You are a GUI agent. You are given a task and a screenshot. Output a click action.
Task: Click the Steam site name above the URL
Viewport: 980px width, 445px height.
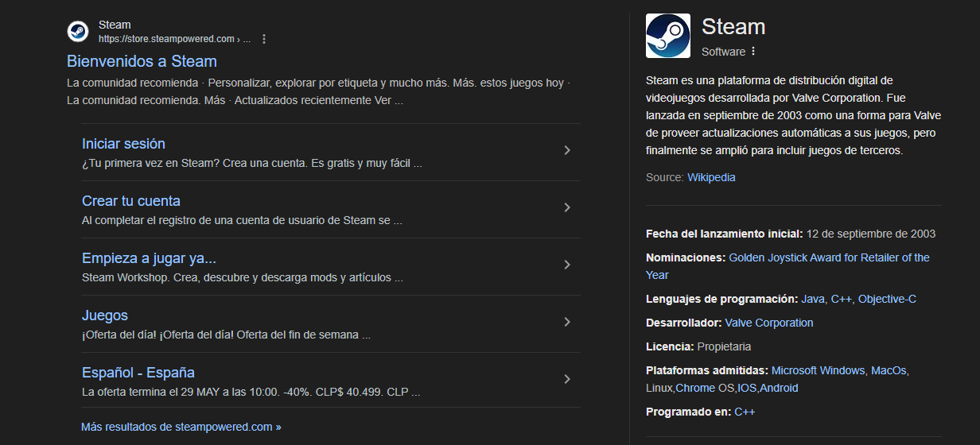(x=115, y=25)
